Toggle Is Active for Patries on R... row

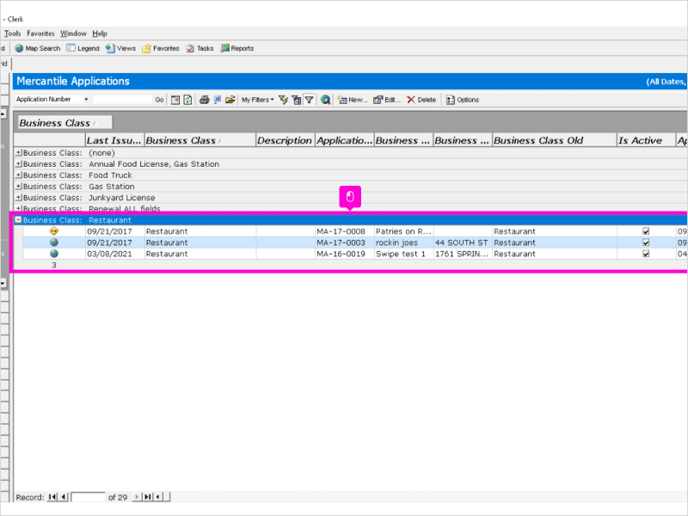pyautogui.click(x=646, y=231)
